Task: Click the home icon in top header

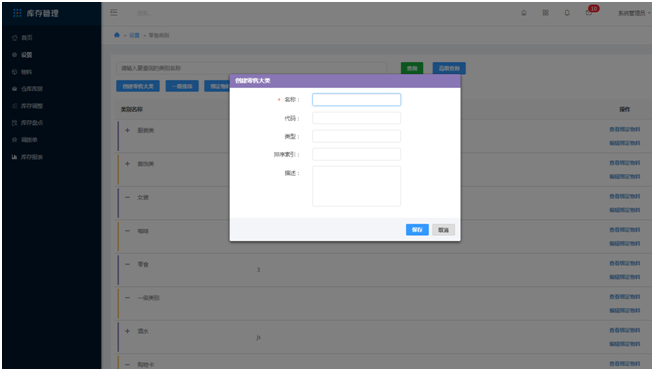Action: pos(523,13)
